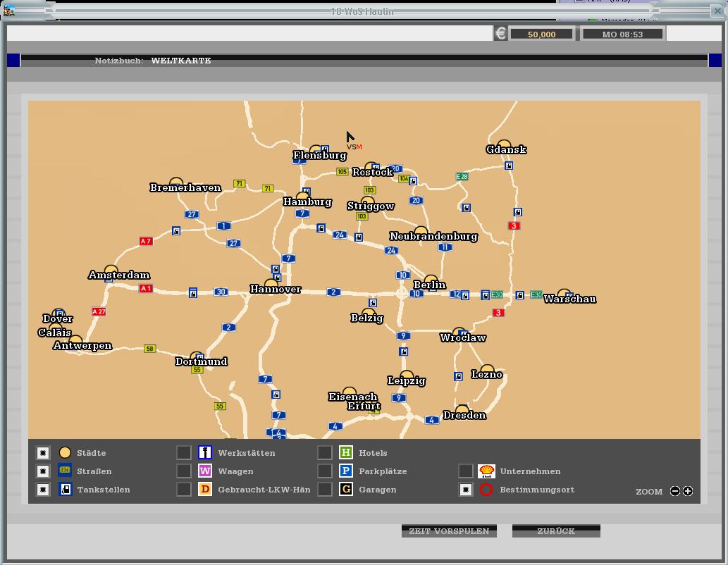Screen dimensions: 728x565
Task: Enable the Hotels checkbox
Action: pos(325,453)
